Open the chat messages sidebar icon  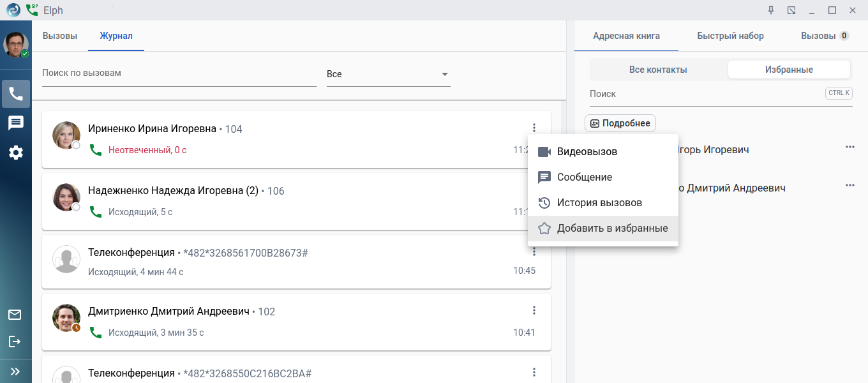pyautogui.click(x=16, y=123)
